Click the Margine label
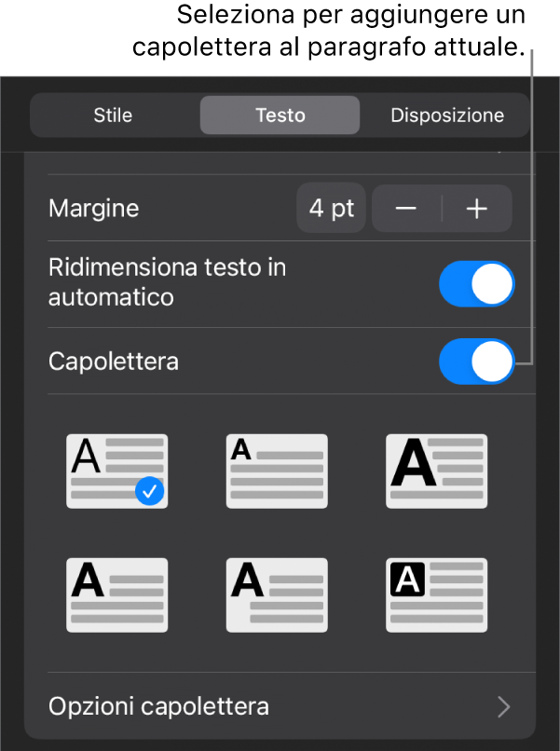This screenshot has height=751, width=560. coord(93,209)
